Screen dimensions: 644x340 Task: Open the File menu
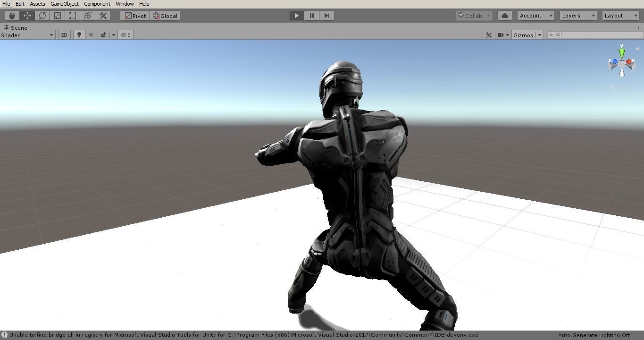point(6,4)
